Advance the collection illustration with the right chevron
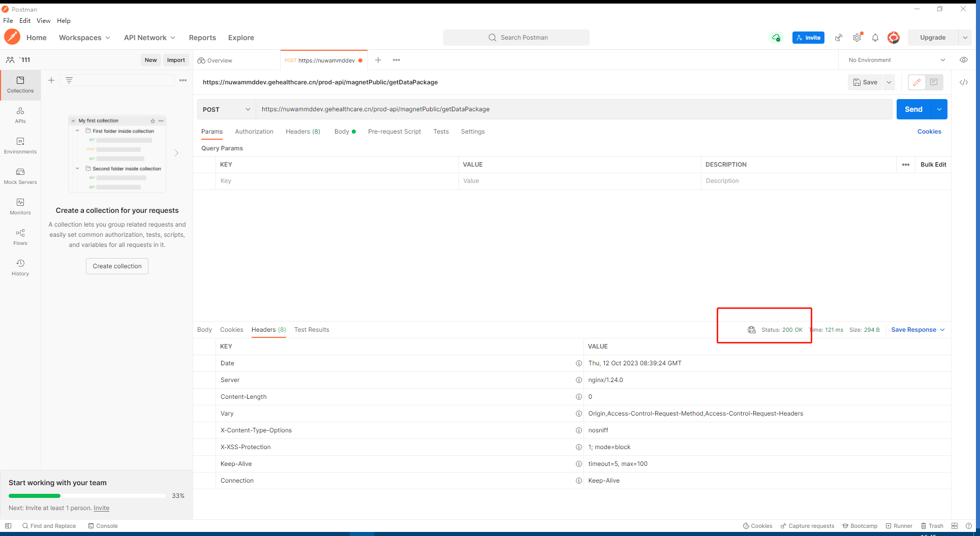 tap(176, 153)
